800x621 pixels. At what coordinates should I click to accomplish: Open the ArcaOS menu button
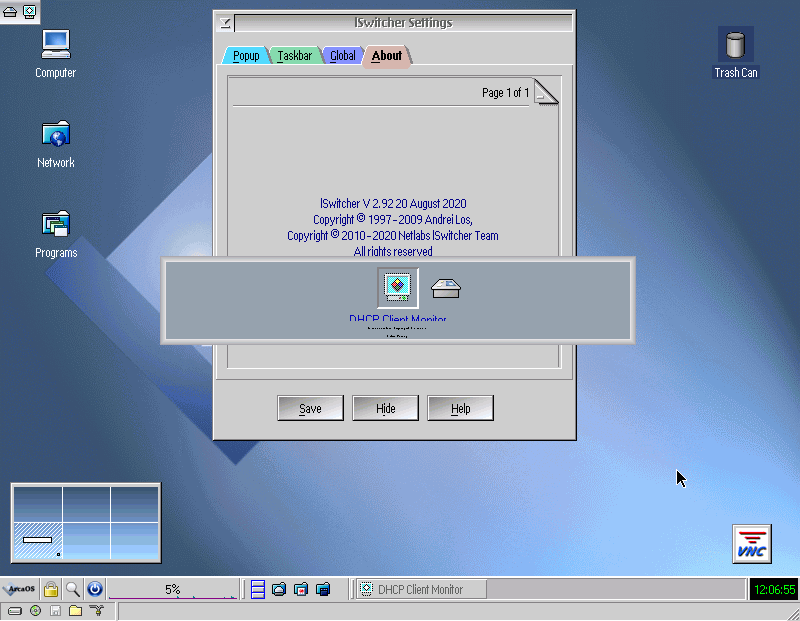point(19,589)
